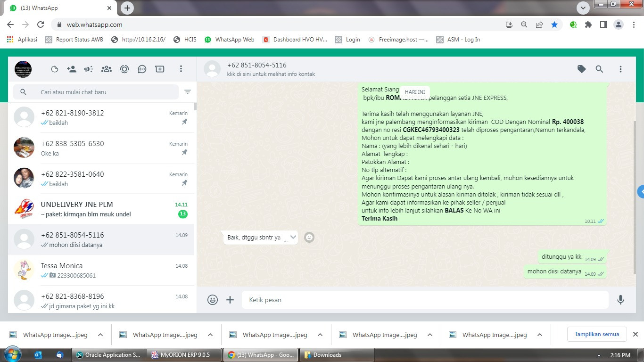Expand tab search chevron in title bar
The image size is (644, 362).
(x=583, y=8)
